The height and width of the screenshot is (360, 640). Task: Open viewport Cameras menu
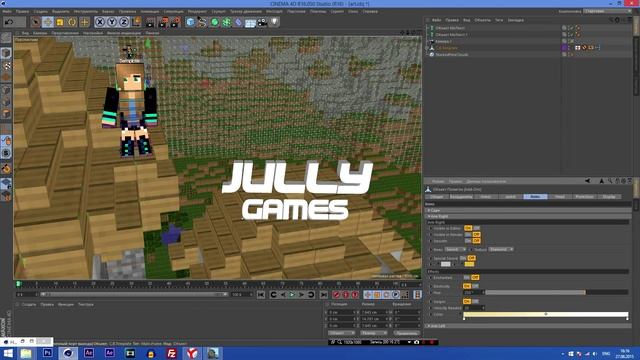click(x=40, y=33)
